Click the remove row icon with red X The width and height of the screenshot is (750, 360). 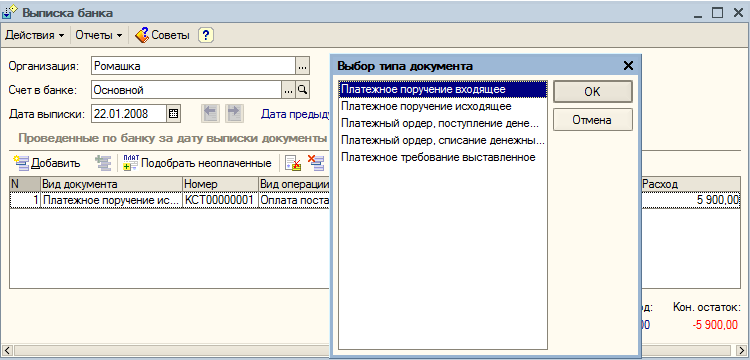pyautogui.click(x=316, y=163)
